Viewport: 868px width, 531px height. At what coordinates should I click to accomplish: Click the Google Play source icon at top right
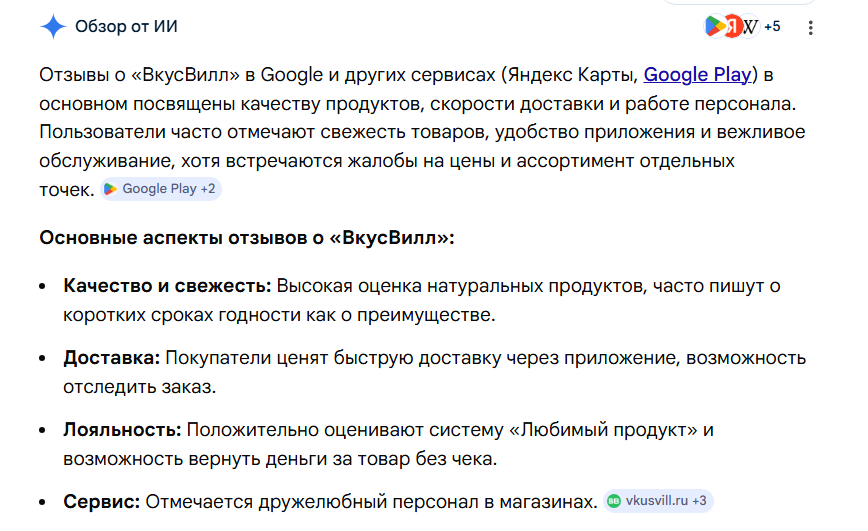tap(715, 27)
